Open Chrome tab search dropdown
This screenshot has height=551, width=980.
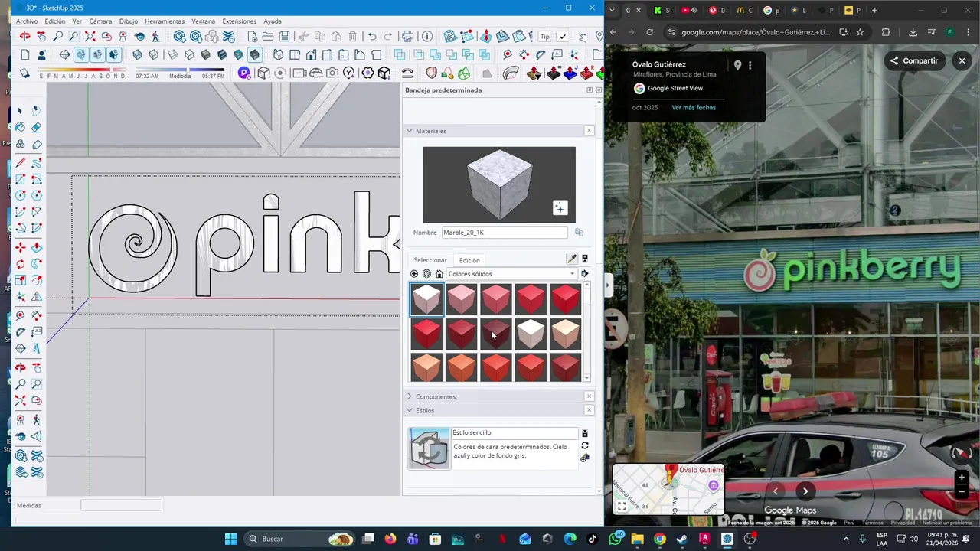pyautogui.click(x=612, y=10)
